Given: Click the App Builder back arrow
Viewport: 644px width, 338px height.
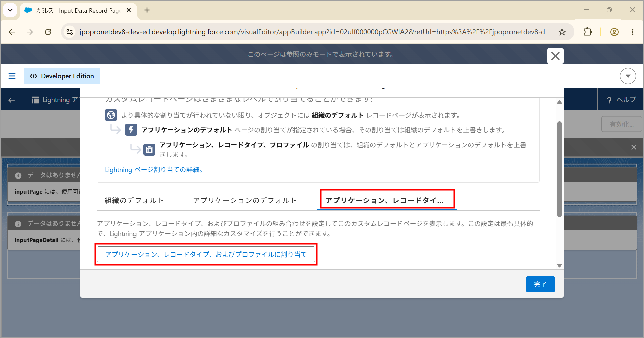Looking at the screenshot, I should pyautogui.click(x=12, y=100).
